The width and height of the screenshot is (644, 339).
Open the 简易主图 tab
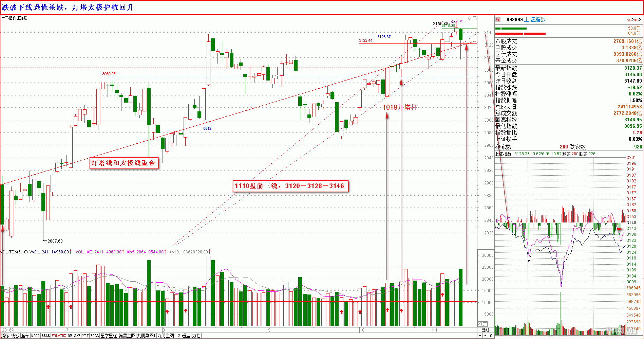click(127, 336)
